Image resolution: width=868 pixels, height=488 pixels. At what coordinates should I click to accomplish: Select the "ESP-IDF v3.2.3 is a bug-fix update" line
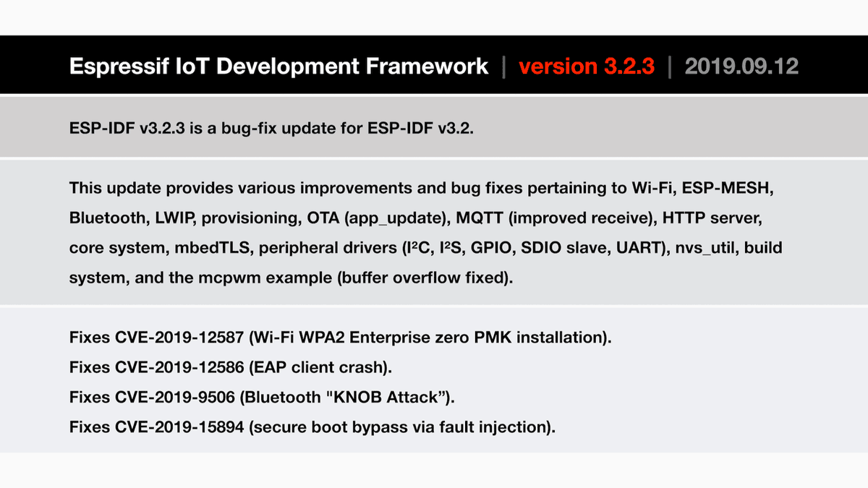(x=271, y=129)
